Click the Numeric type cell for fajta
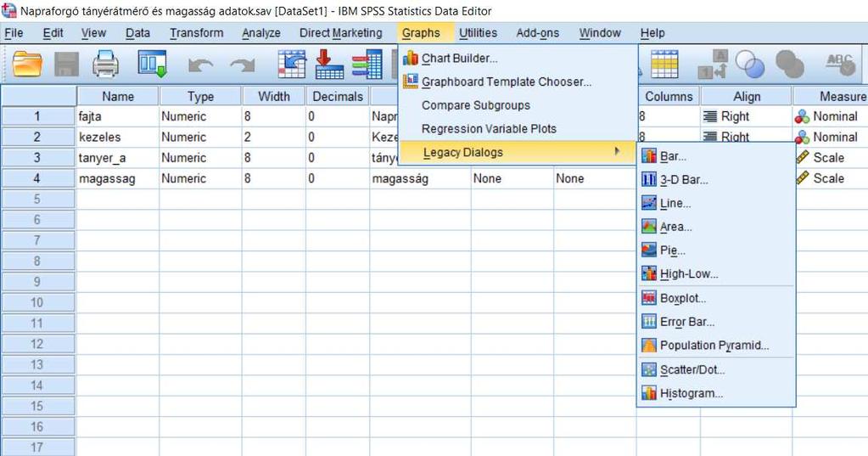This screenshot has height=456, width=868. (x=200, y=116)
